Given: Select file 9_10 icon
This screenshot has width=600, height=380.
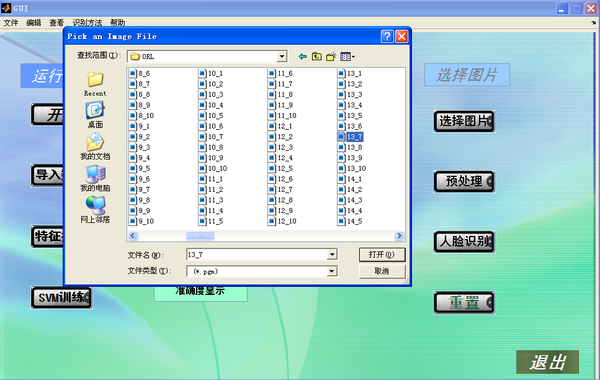Looking at the screenshot, I should click(132, 221).
